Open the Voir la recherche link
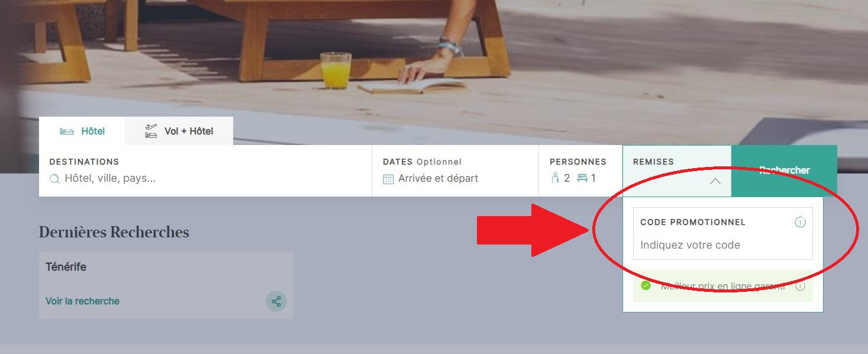The width and height of the screenshot is (868, 354). point(82,301)
